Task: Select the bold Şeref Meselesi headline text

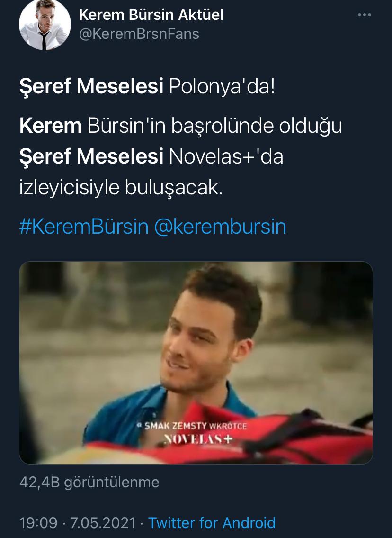Action: click(91, 86)
